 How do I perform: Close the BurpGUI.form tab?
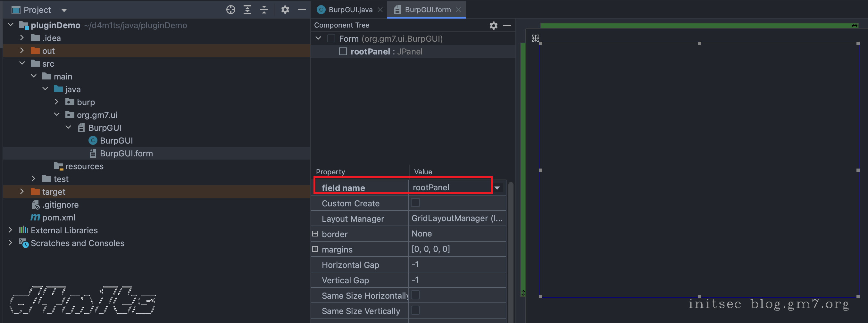click(458, 10)
